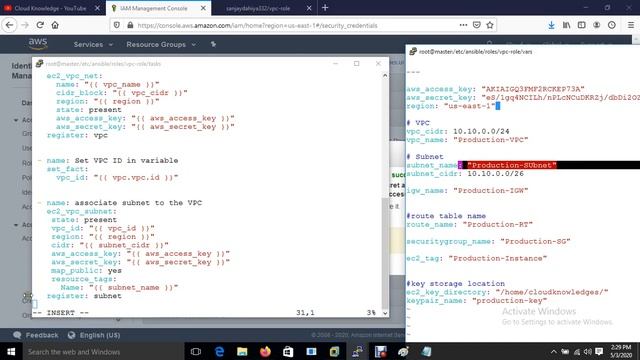The height and width of the screenshot is (360, 640).
Task: Click the browser Forward arrow button
Action: coord(25,25)
